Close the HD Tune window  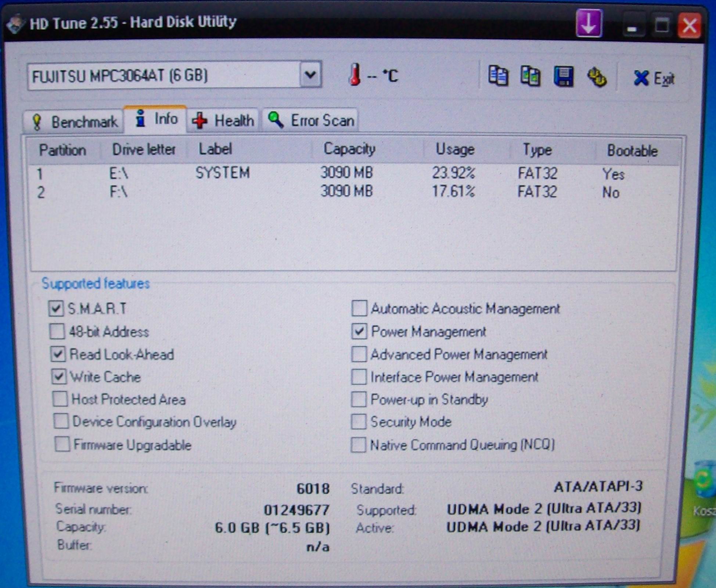pos(690,26)
